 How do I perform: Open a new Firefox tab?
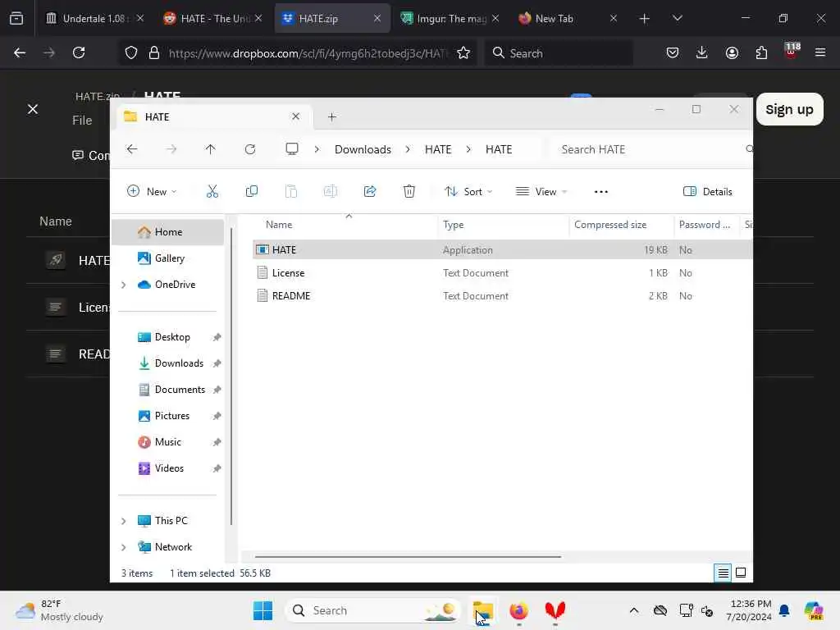tap(645, 19)
